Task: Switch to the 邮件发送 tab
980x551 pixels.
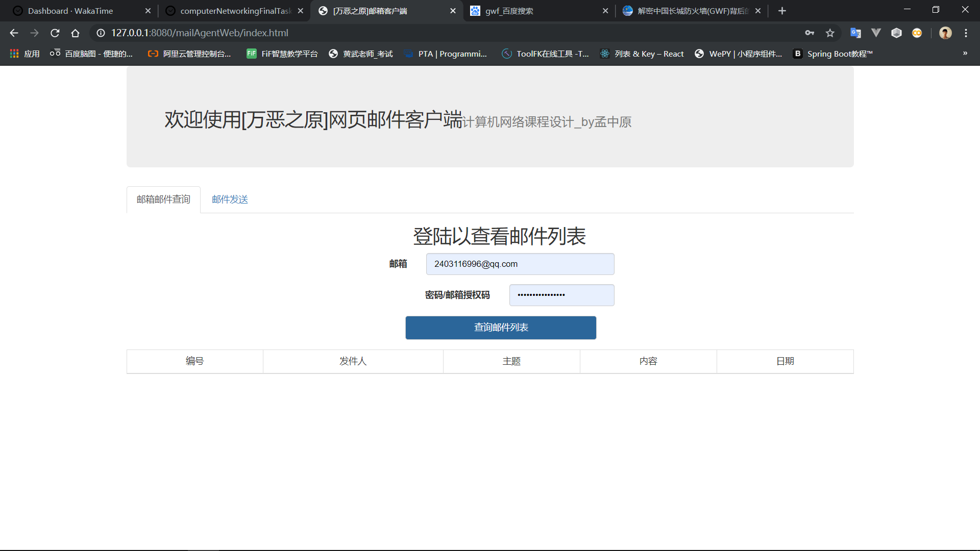Action: point(230,199)
